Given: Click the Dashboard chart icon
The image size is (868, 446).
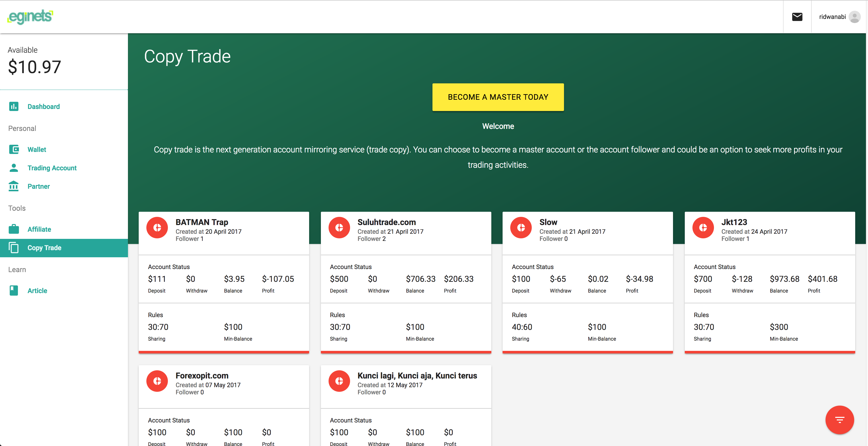Looking at the screenshot, I should [14, 106].
